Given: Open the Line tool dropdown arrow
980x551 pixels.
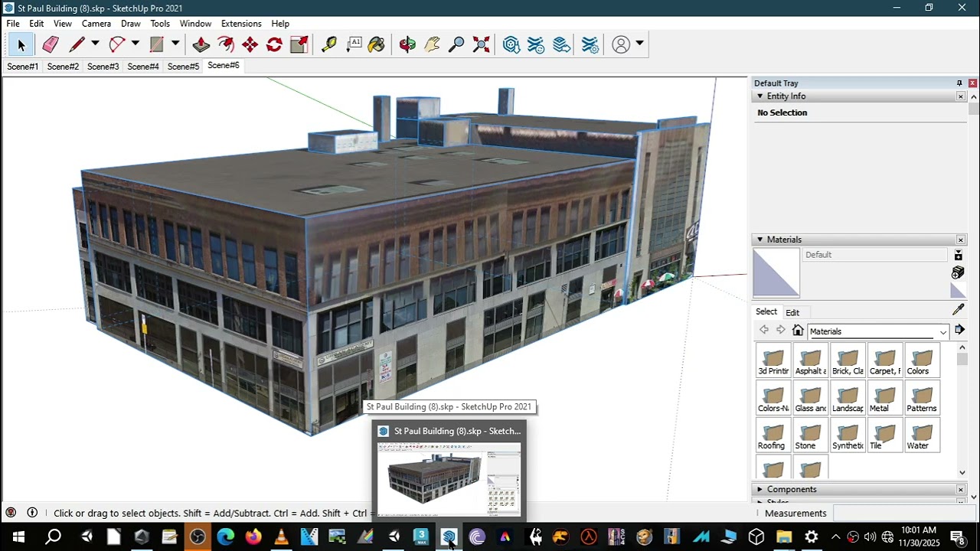Looking at the screenshot, I should (x=95, y=44).
